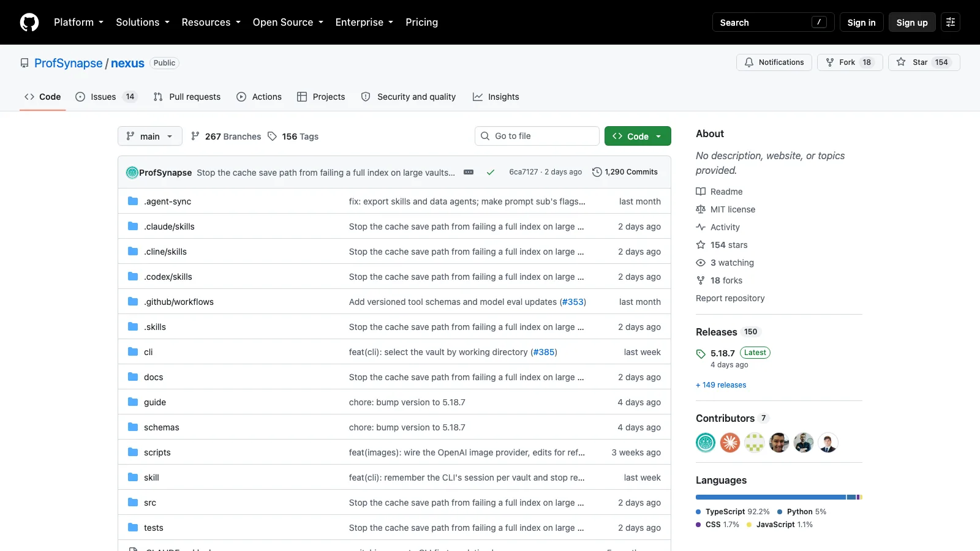Click the eye icon beside watching
The image size is (980, 551).
pyautogui.click(x=701, y=263)
